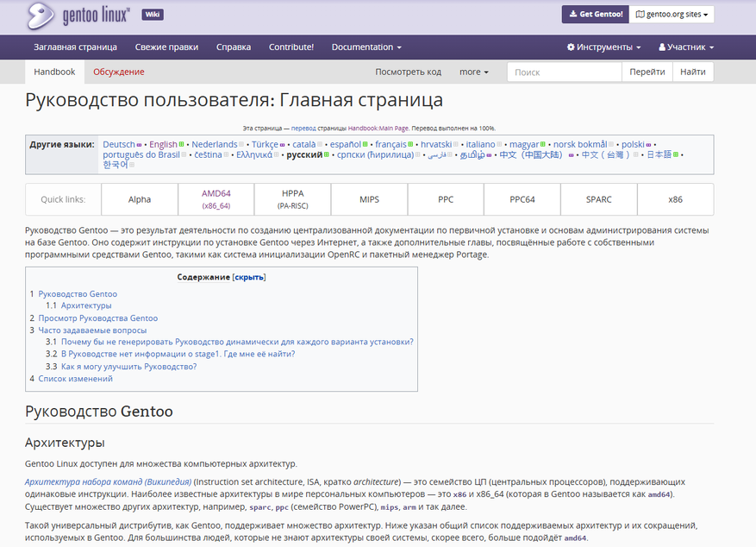
Task: Open Свежие правки in navigation bar
Action: (166, 47)
